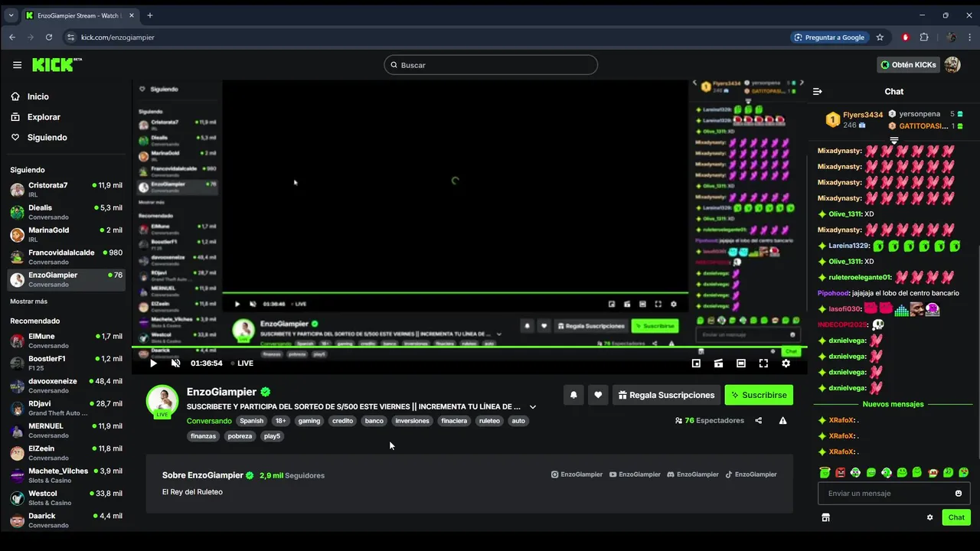
Task: Open BoostlerF1 recommended channel
Action: tap(66, 363)
